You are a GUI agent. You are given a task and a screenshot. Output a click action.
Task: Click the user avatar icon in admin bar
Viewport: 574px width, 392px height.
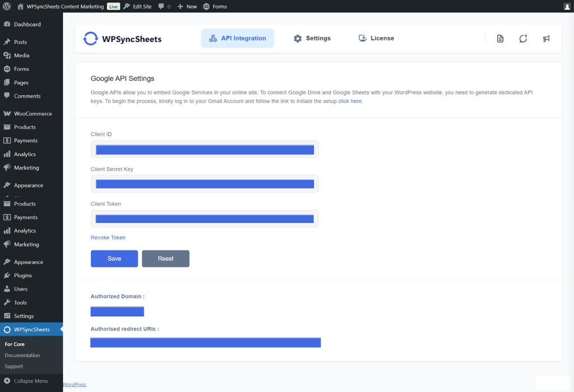click(x=567, y=6)
